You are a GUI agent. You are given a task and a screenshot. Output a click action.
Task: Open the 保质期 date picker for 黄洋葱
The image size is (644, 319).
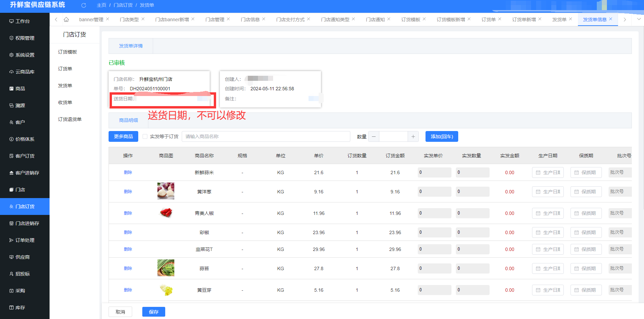pyautogui.click(x=586, y=192)
